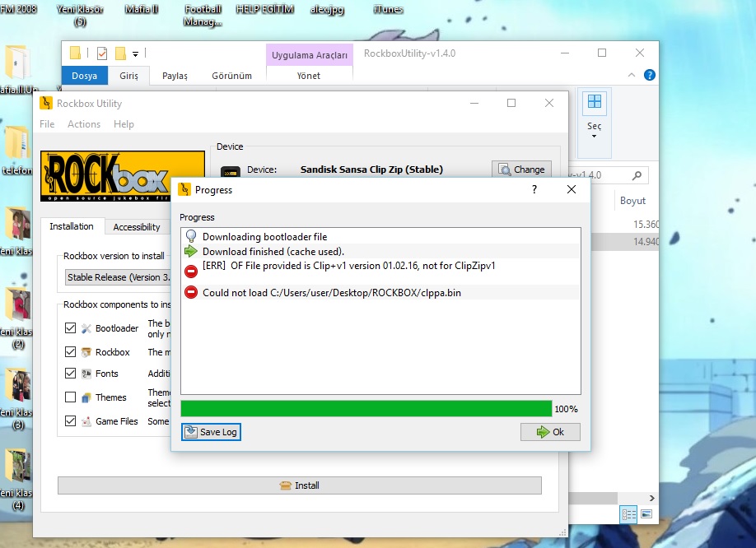Click the Install button

(300, 485)
